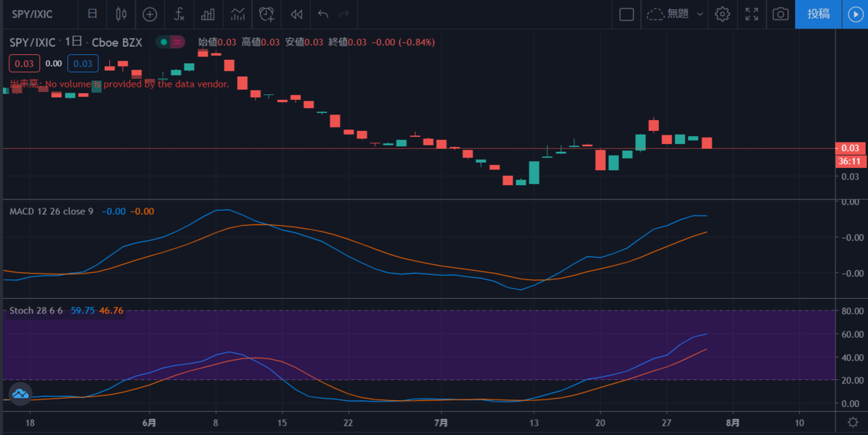Click the play icon beside 投稿
The image size is (868, 435).
point(854,14)
